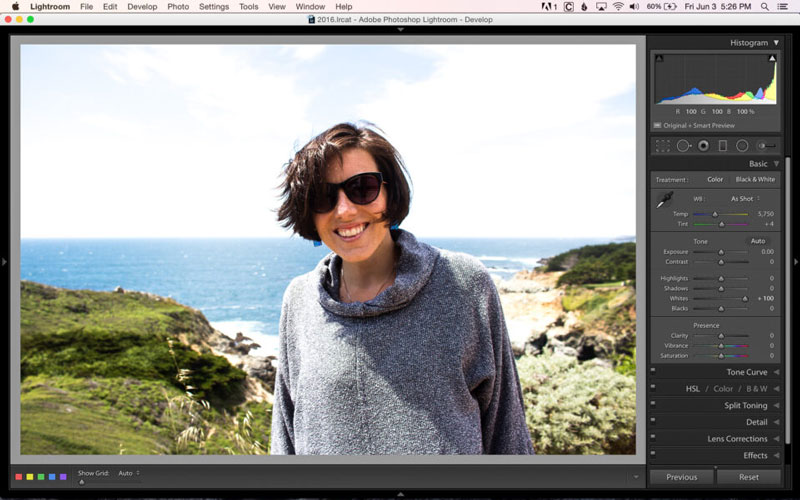The height and width of the screenshot is (500, 800).
Task: Toggle highlight clipping indicator in the histogram
Action: click(x=772, y=59)
